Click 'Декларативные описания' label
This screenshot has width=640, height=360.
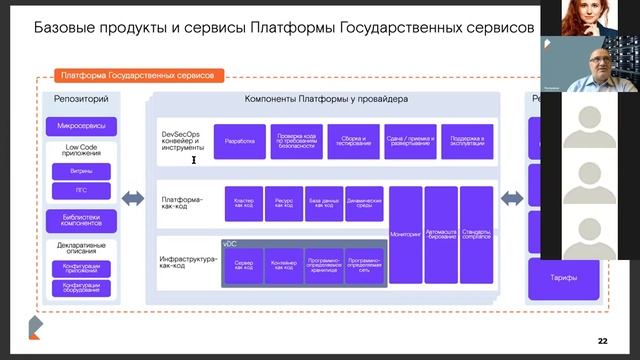(x=81, y=248)
